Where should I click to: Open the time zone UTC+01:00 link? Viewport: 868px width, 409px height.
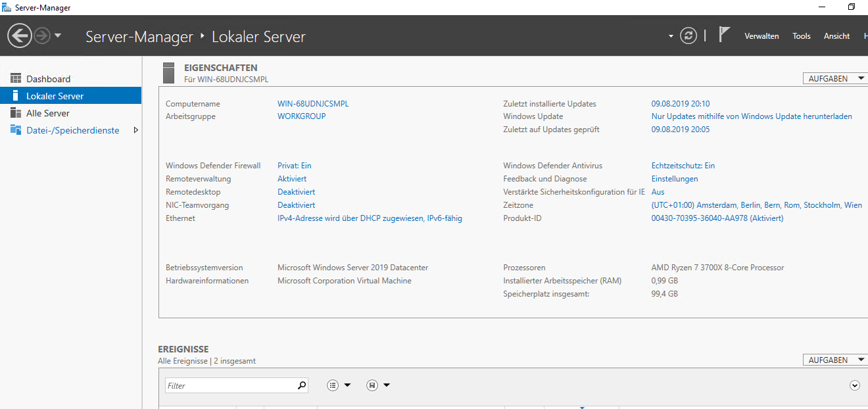coord(757,205)
